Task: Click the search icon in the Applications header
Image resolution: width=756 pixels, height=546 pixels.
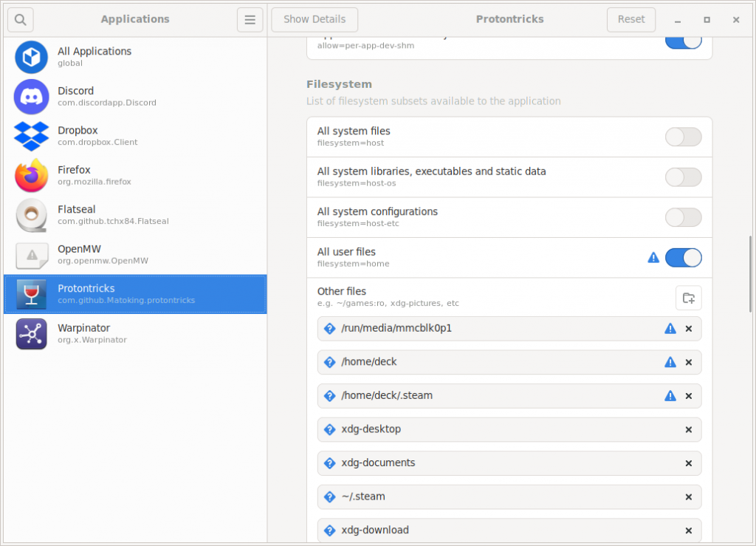Action: 21,19
